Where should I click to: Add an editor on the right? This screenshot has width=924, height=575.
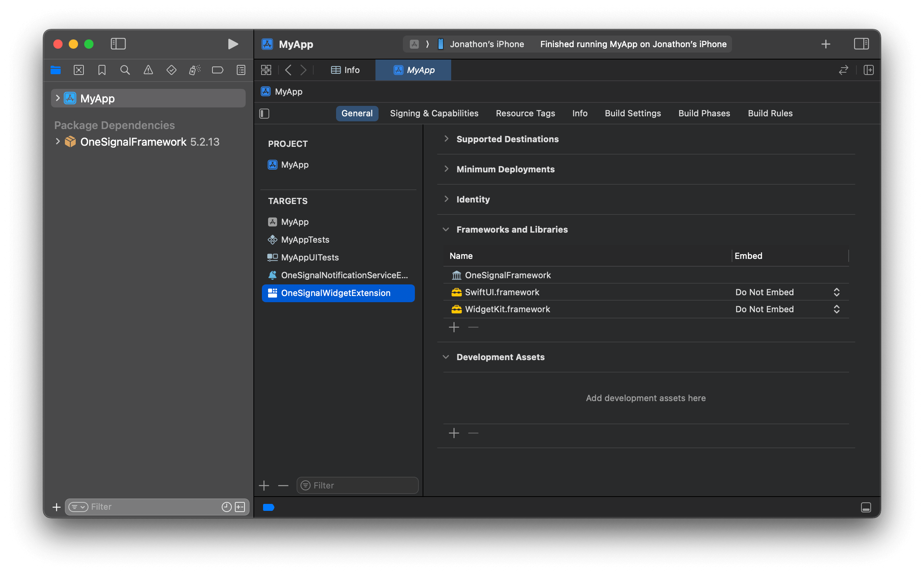click(869, 70)
